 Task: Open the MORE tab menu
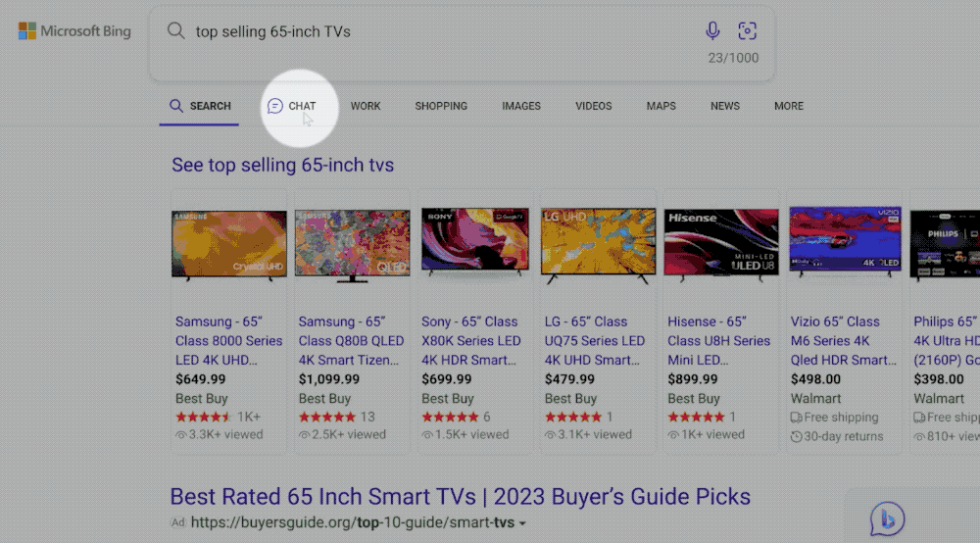tap(788, 106)
